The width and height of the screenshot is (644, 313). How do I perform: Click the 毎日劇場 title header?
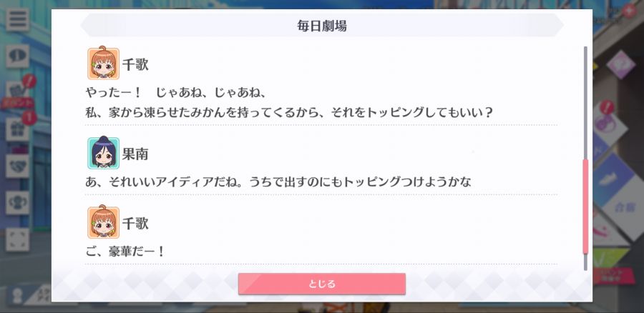click(321, 26)
